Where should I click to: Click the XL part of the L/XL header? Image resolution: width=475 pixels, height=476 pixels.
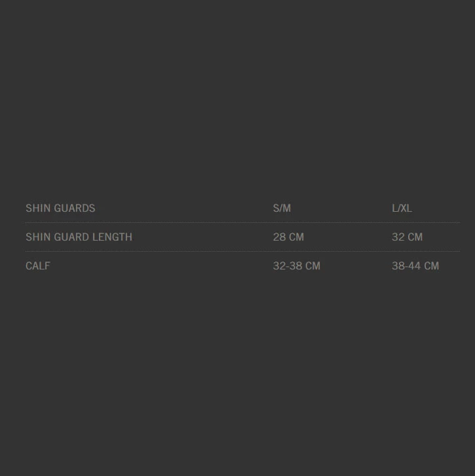point(406,208)
